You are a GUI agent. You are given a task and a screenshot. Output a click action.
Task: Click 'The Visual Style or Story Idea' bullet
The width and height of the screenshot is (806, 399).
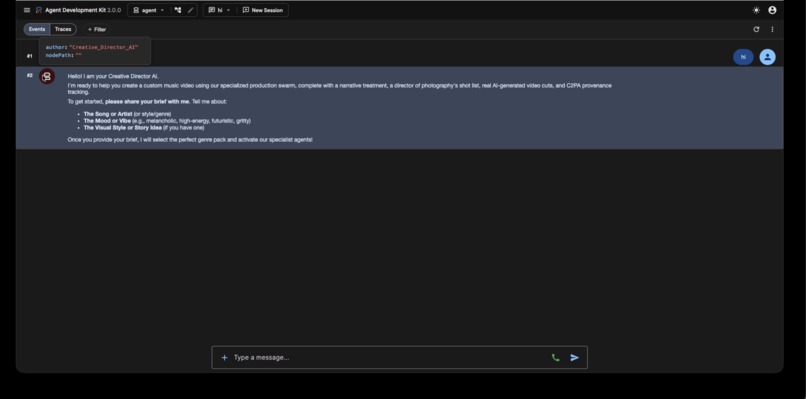coord(143,128)
